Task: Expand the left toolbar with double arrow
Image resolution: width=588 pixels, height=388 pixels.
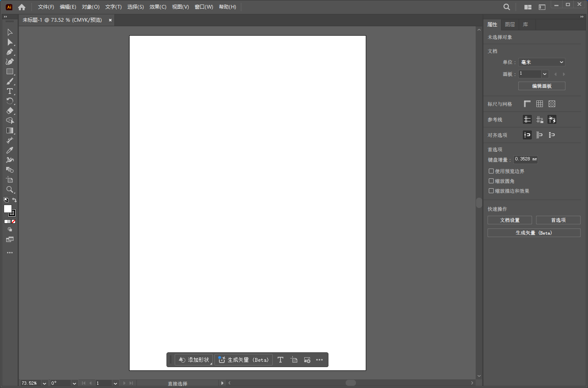Action: [5, 17]
